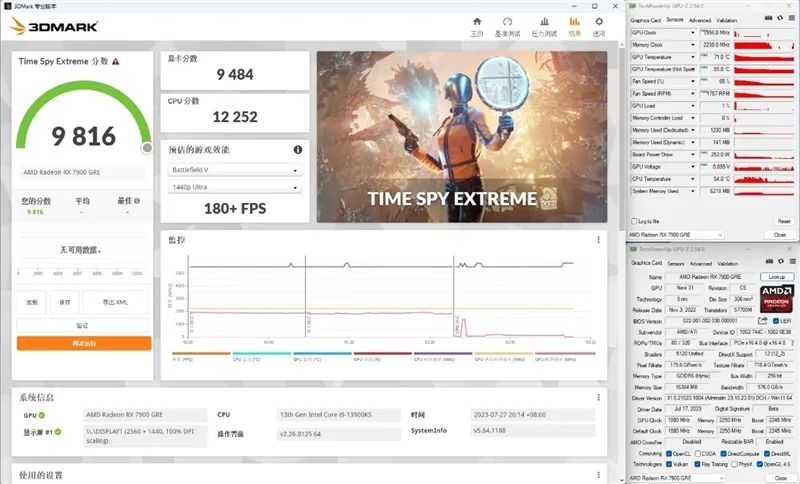The height and width of the screenshot is (484, 800).
Task: Toggle the Vulkan checkbox
Action: 669,464
